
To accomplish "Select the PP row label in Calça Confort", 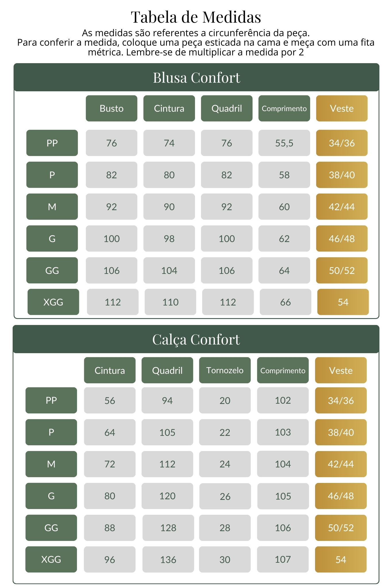I will tap(51, 401).
